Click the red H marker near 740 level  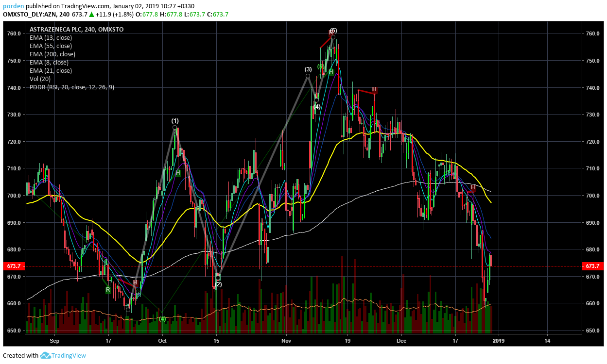click(x=374, y=89)
